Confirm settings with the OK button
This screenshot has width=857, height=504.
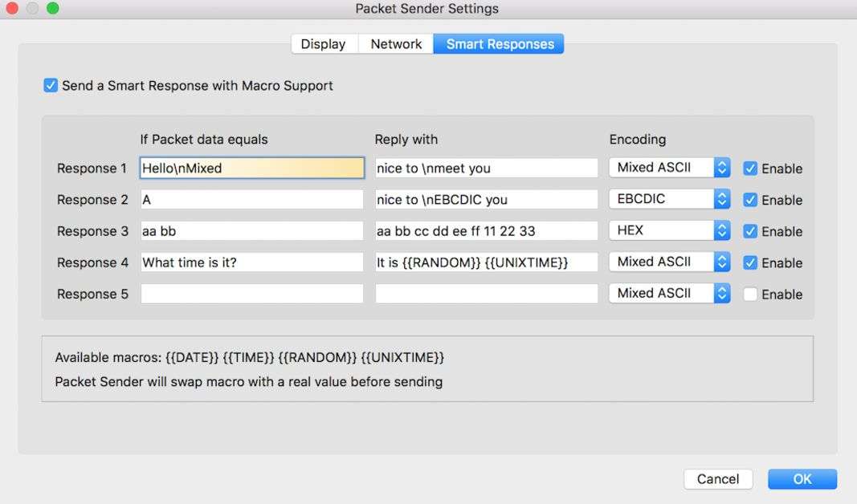[x=802, y=479]
